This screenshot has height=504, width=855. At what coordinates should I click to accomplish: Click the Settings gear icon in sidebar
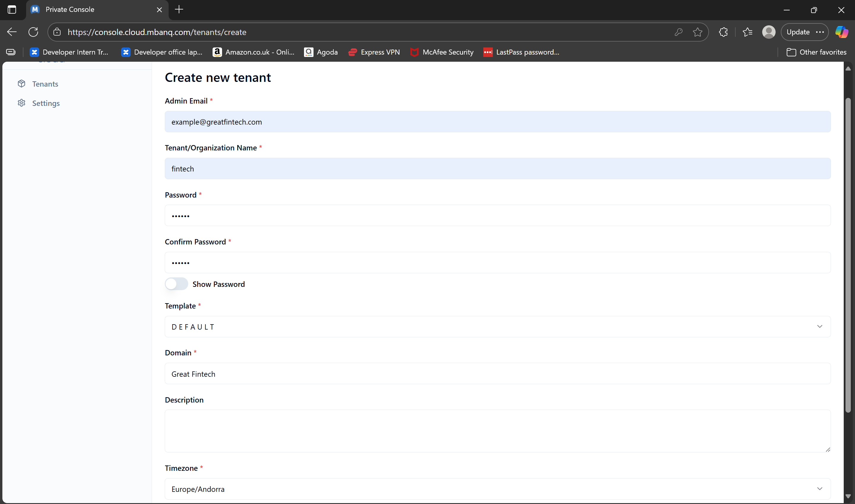21,103
